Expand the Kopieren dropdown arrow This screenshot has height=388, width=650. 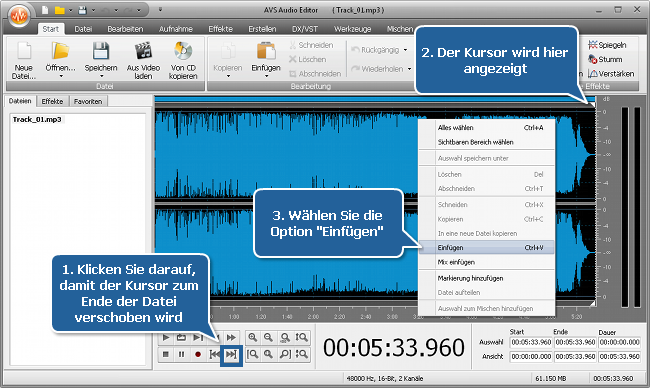(x=228, y=76)
